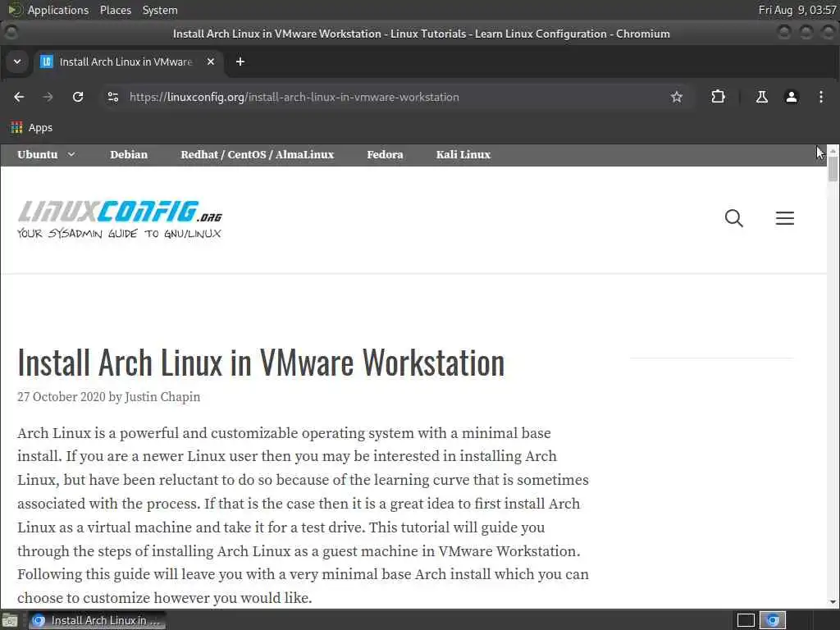Open the Applications menu

click(x=58, y=10)
